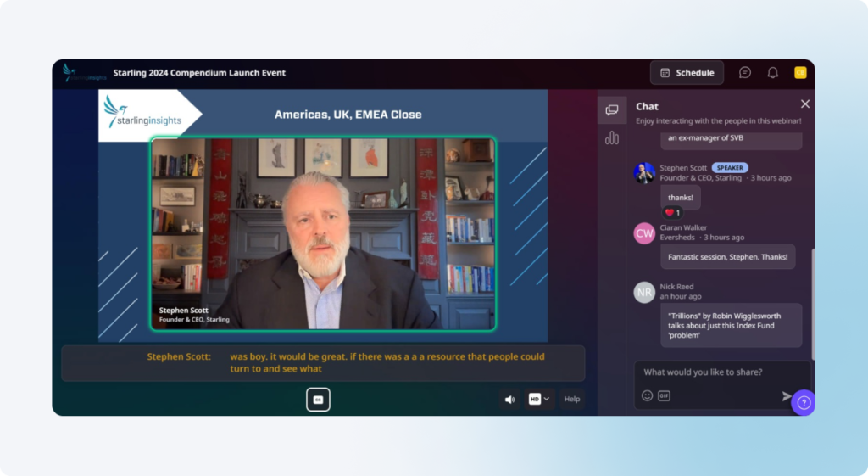Open the GIF picker in chat
This screenshot has height=476, width=868.
coord(664,395)
